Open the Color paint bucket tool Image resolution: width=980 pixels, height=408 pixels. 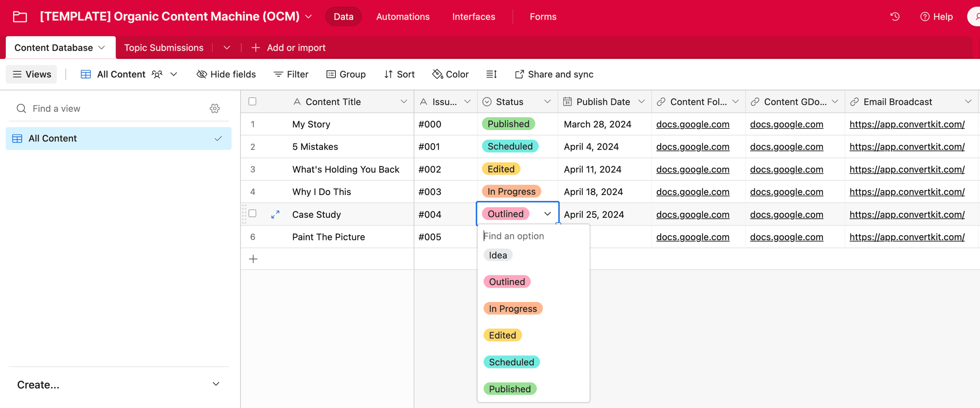coord(450,74)
